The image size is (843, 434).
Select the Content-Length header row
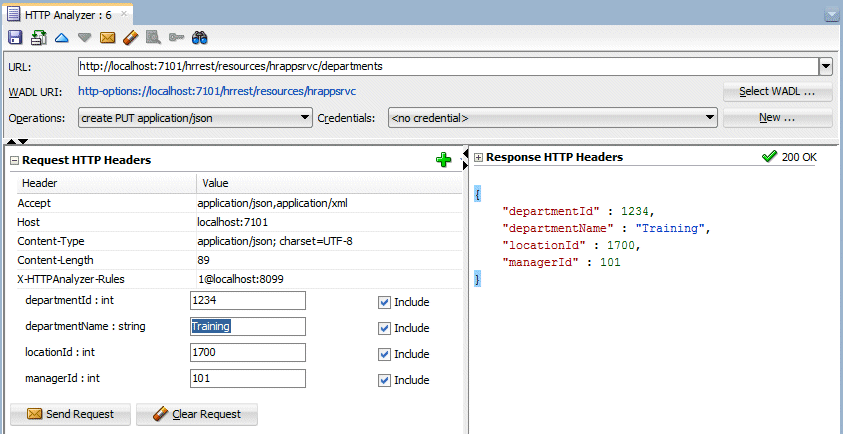(x=239, y=260)
